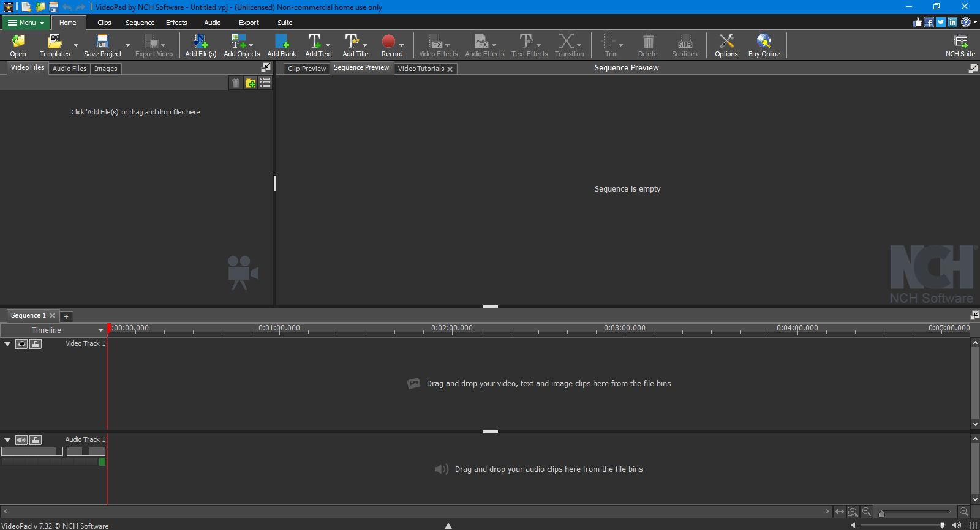Image resolution: width=980 pixels, height=530 pixels.
Task: Click the Buy Online icon
Action: (x=764, y=41)
